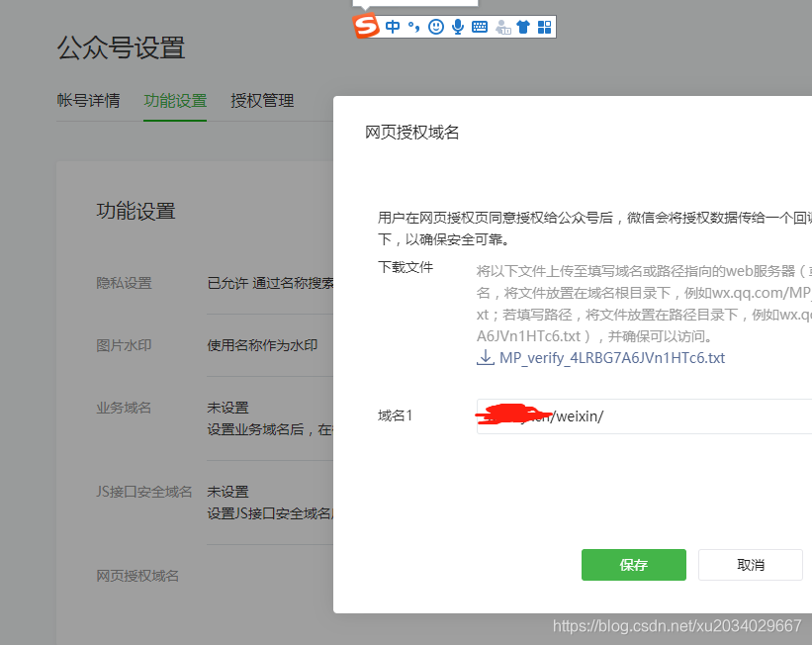Click the 域名1 label in dialog
Image resolution: width=812 pixels, height=645 pixels.
pos(396,415)
